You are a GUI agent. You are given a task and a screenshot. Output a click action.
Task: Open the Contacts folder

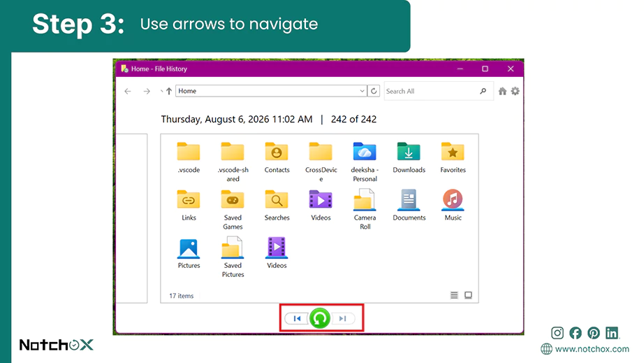point(277,158)
